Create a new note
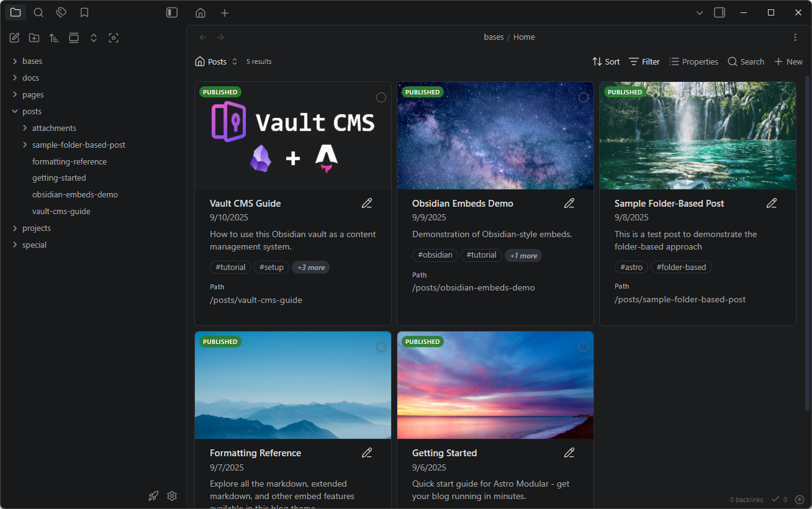Viewport: 812px width, 509px height. pyautogui.click(x=14, y=37)
